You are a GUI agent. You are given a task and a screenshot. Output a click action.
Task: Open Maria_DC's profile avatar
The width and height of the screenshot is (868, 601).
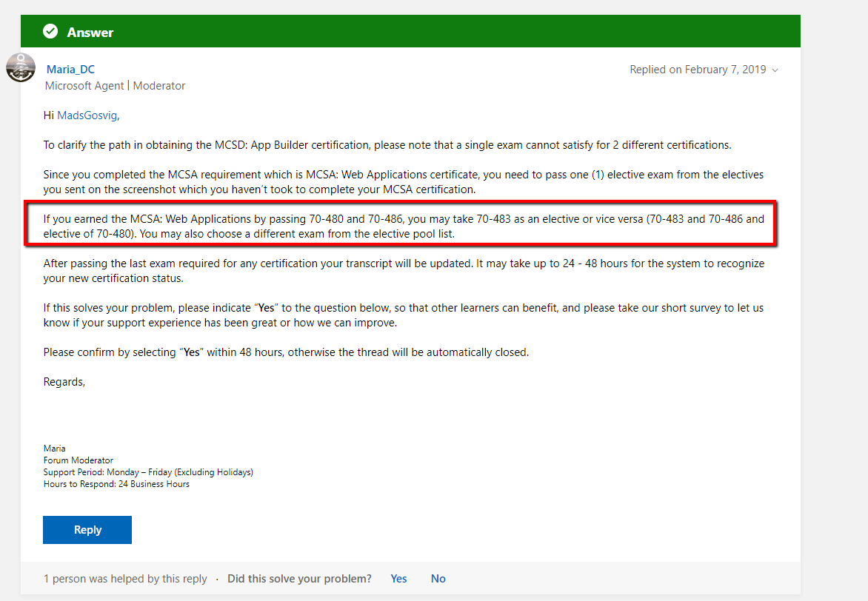[21, 68]
